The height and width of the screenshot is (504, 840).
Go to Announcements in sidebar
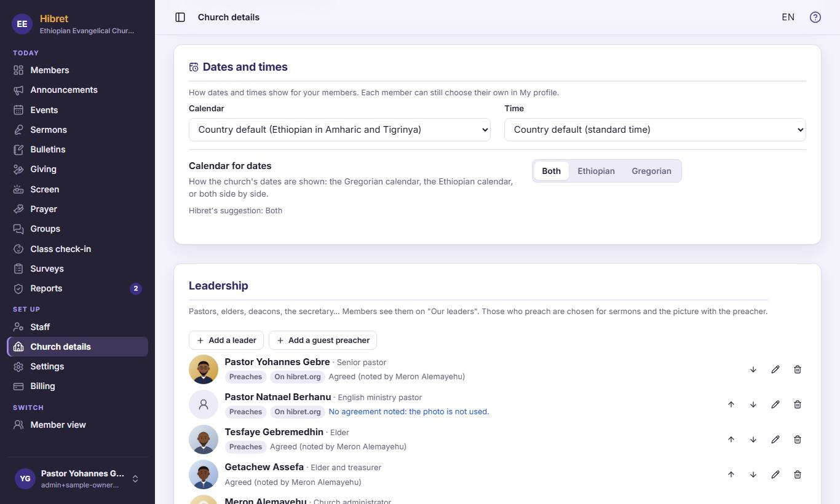click(x=77, y=90)
